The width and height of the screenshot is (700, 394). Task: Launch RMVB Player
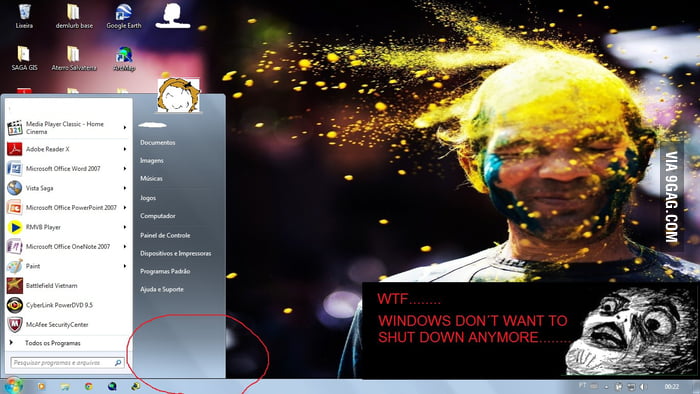coord(67,227)
